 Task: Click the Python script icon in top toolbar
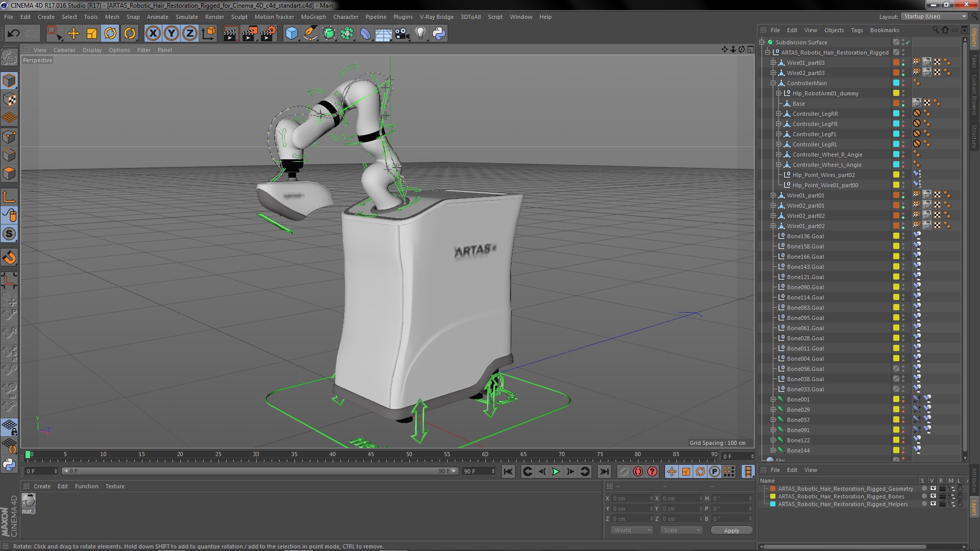439,34
